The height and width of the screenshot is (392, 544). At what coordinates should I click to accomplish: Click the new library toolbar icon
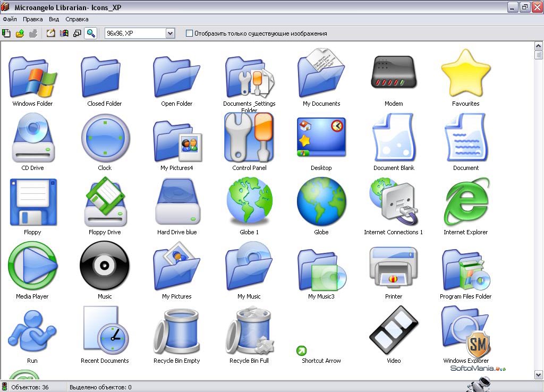[6, 33]
